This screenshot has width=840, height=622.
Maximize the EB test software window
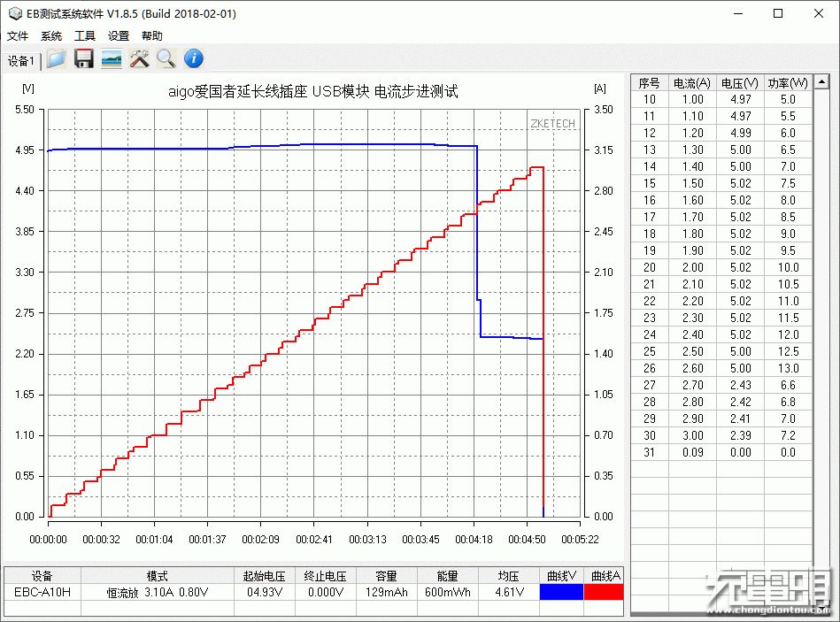778,13
